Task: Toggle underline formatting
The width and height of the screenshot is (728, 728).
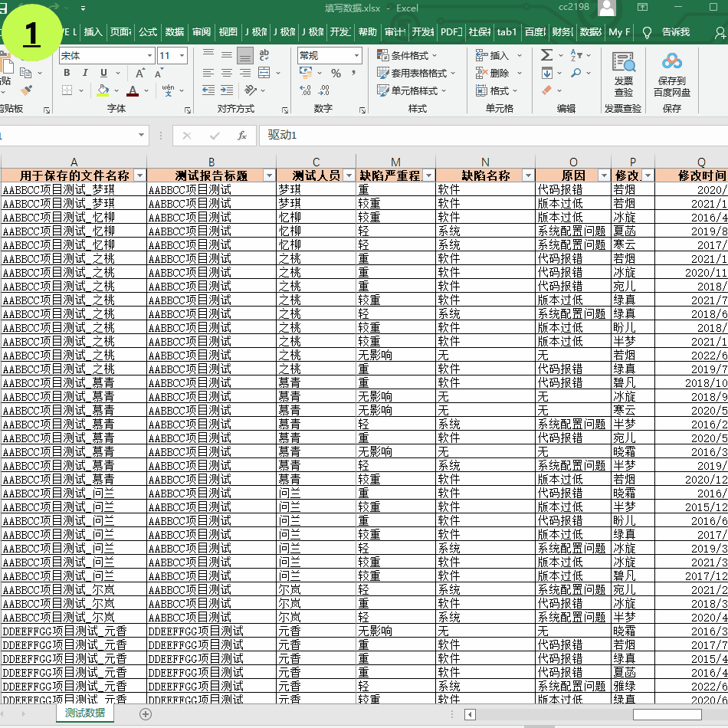Action: point(103,73)
